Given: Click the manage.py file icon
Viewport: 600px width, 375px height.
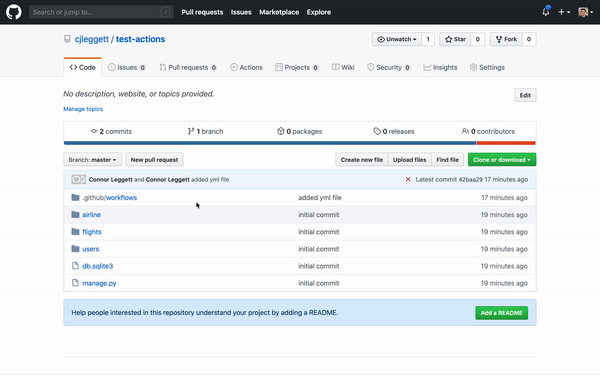Looking at the screenshot, I should 75,283.
